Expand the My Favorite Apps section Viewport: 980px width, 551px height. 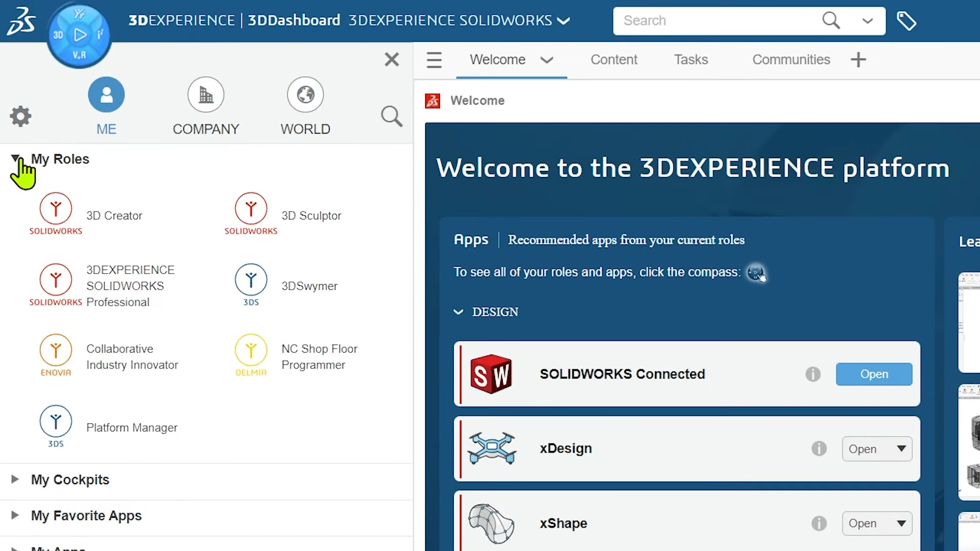pos(15,515)
